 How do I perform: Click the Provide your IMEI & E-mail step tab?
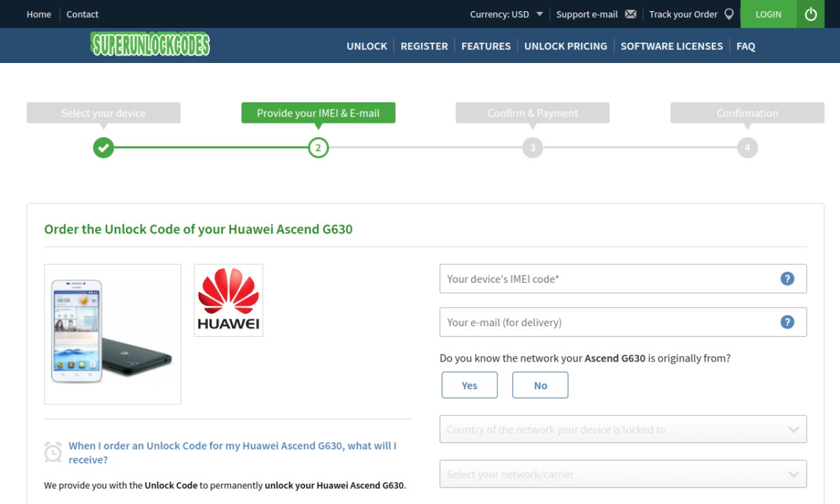[318, 113]
